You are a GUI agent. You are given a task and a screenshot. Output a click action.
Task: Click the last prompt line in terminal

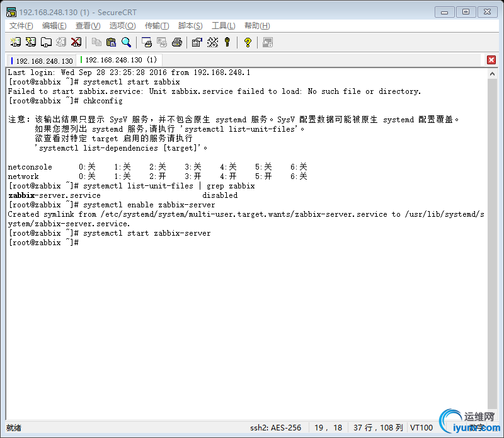(x=43, y=243)
